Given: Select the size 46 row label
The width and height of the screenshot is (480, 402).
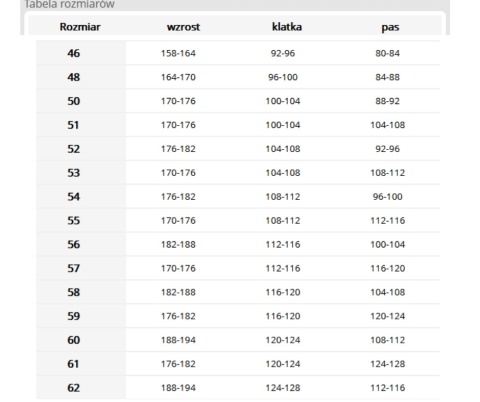Looking at the screenshot, I should (x=74, y=53).
